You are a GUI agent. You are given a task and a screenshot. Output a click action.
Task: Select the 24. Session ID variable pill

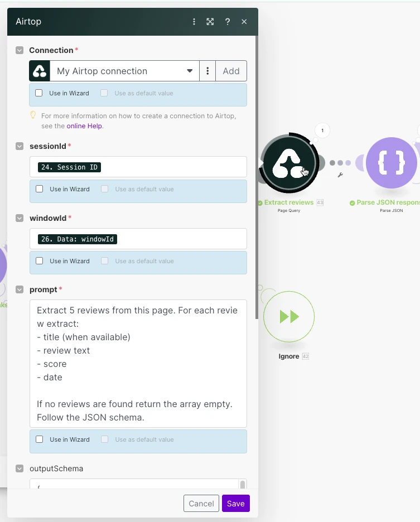69,167
